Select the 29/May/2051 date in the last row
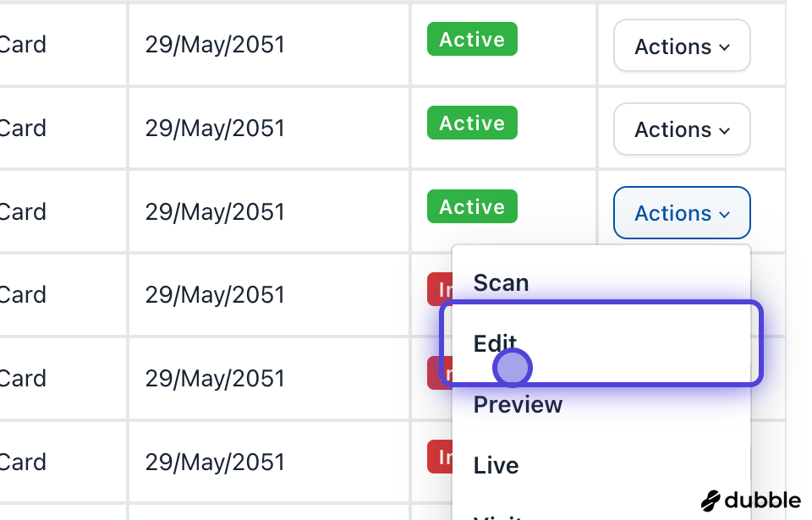Viewport: 812px width, 520px height. (215, 463)
